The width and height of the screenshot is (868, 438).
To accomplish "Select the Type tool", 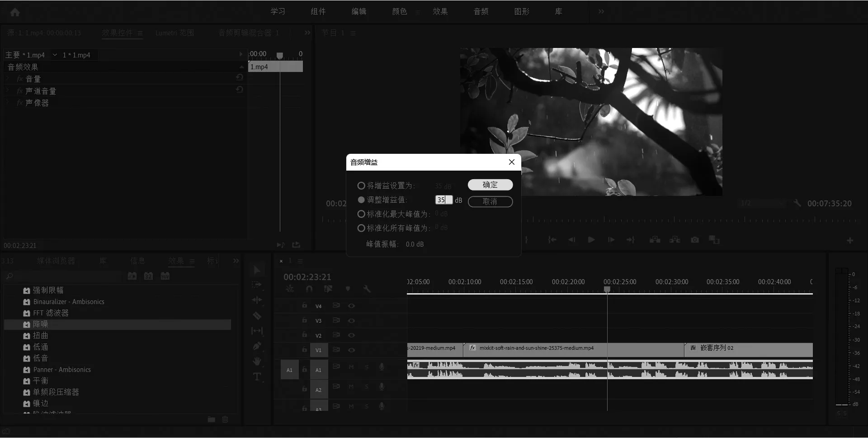I will point(257,376).
